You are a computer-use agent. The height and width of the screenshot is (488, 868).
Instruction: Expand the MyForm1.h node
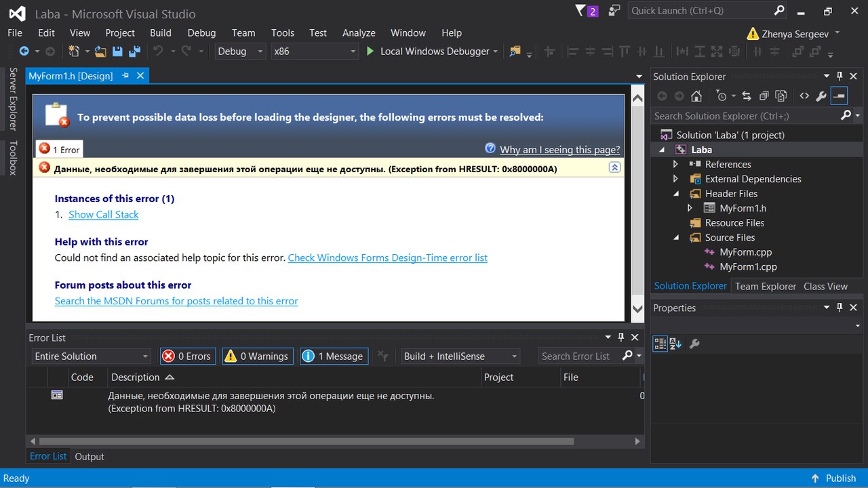tap(690, 208)
